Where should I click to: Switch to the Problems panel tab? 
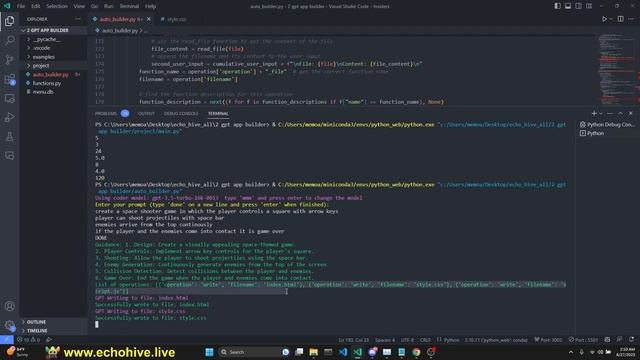click(x=106, y=113)
